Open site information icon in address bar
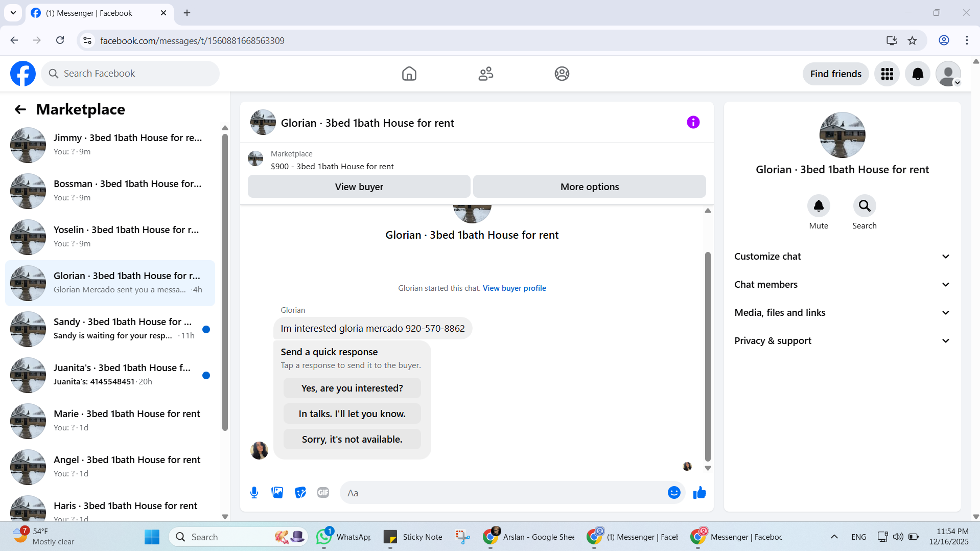The width and height of the screenshot is (980, 551). click(x=87, y=40)
